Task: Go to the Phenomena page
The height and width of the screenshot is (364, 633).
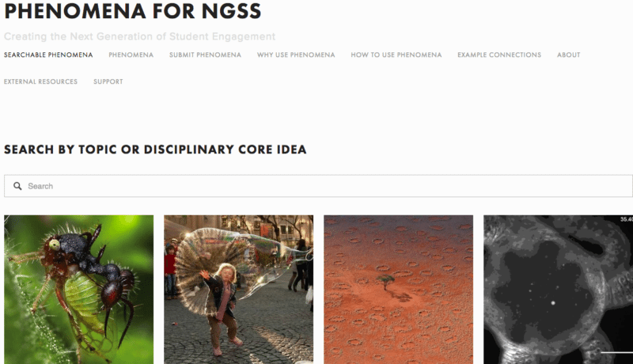Action: 131,55
